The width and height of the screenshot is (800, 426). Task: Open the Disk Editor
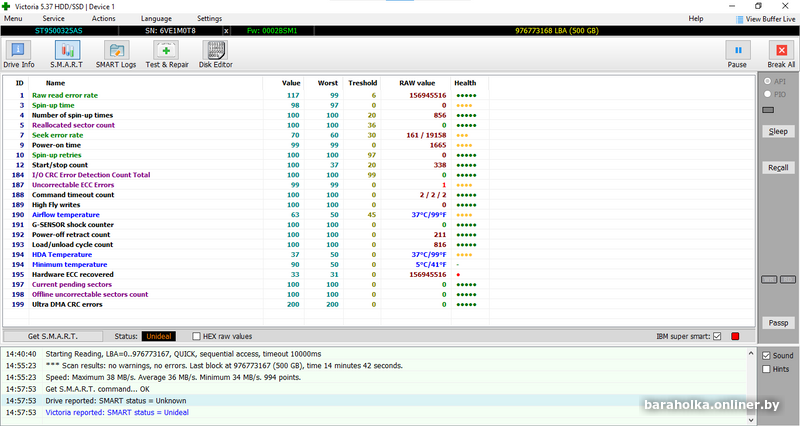coord(216,55)
